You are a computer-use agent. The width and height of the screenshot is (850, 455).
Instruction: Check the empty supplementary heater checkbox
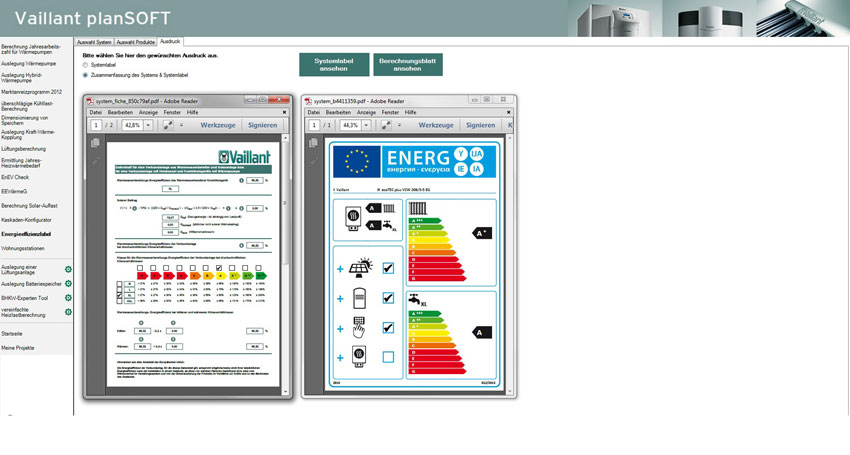[x=388, y=357]
